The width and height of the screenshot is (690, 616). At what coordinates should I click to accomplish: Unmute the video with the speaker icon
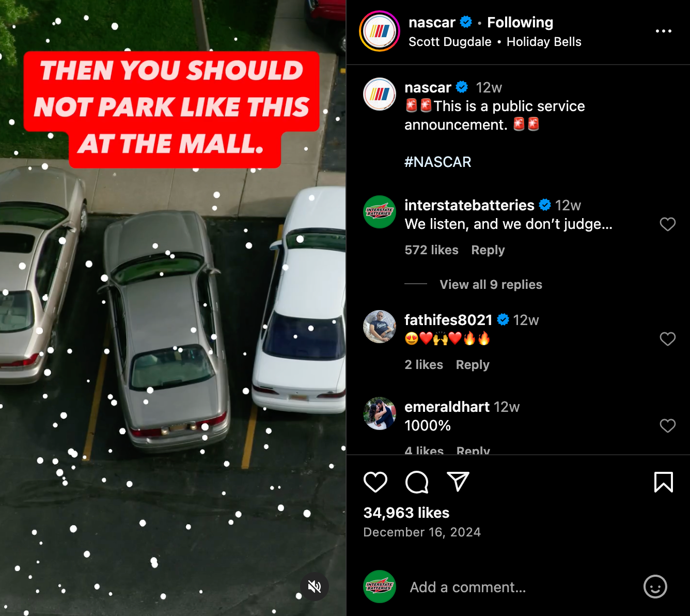tap(315, 587)
